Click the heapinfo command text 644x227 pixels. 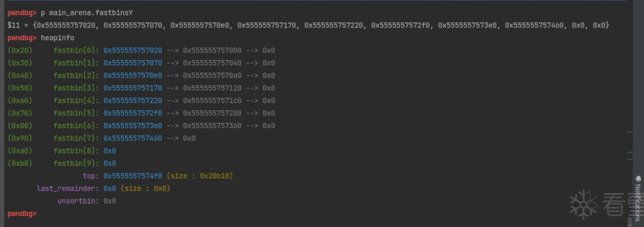click(57, 38)
